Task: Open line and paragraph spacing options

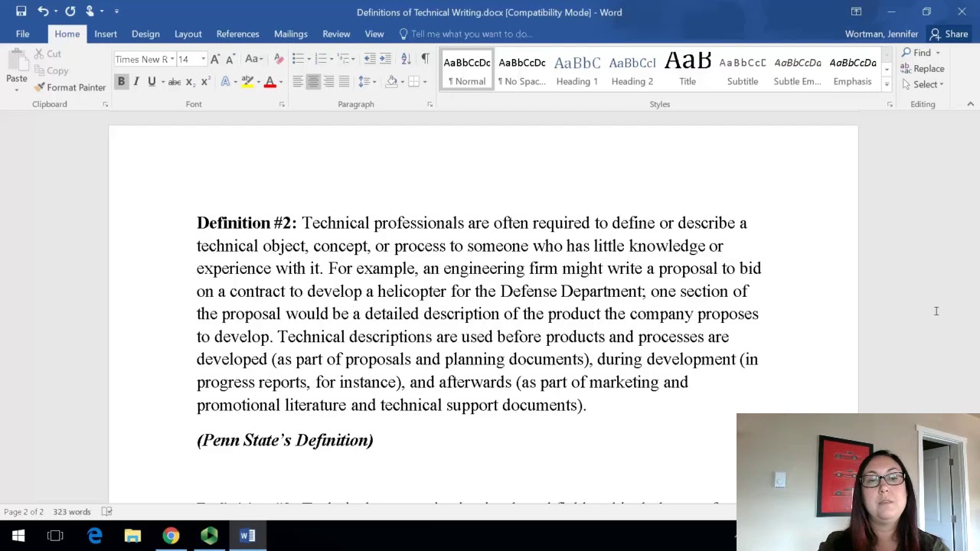Action: (366, 82)
